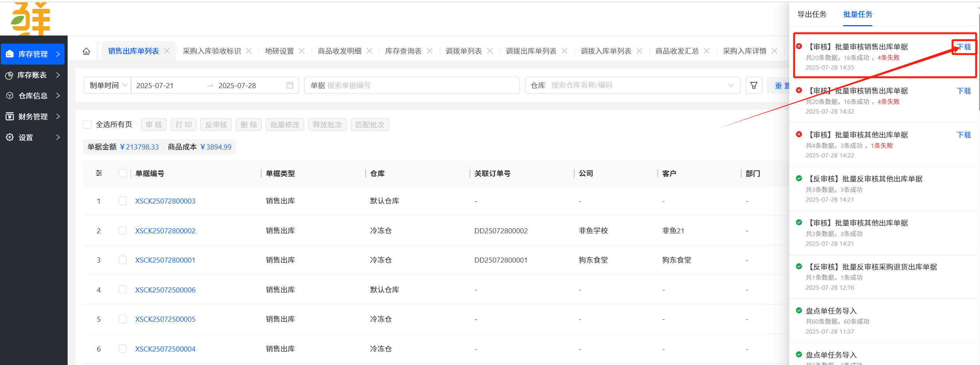Expand the 仓库信息 sidebar menu
Viewport: 980px width, 365px height.
tap(58, 95)
